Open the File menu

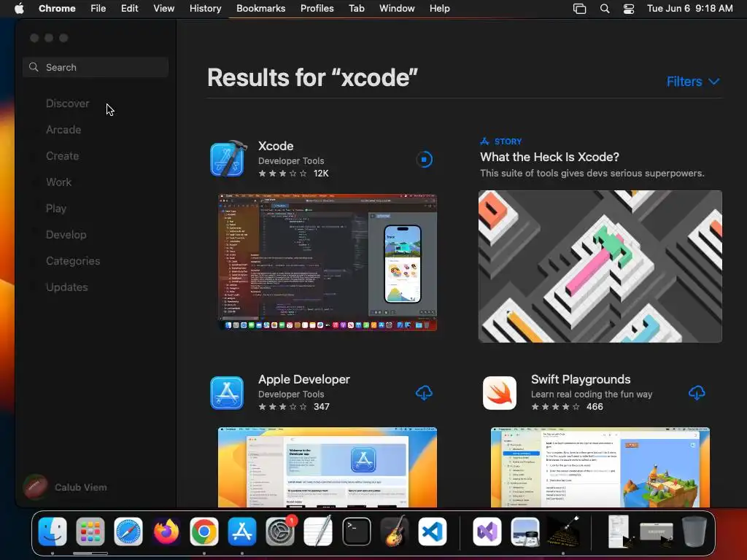[x=98, y=9]
